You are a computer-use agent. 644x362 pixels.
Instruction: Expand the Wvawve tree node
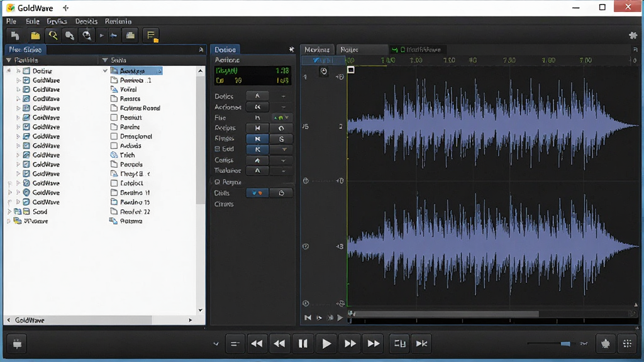9,221
